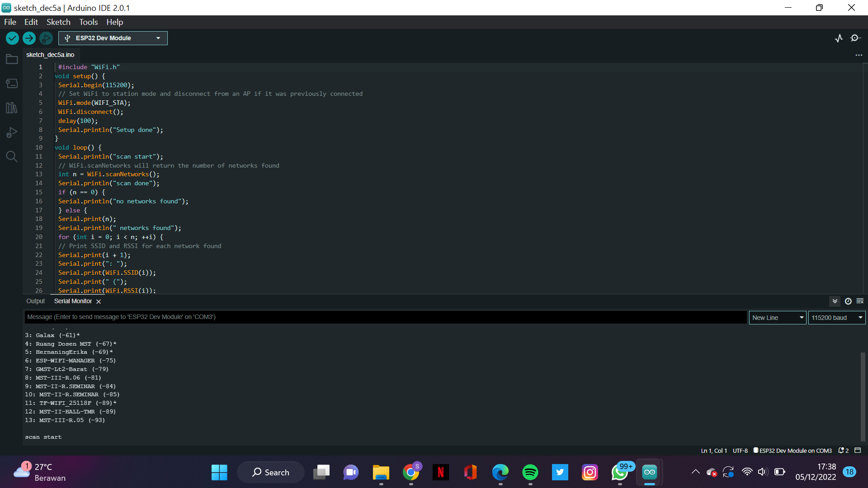Verify the sketch with the checkmark button
This screenshot has width=868, height=488.
[x=12, y=38]
